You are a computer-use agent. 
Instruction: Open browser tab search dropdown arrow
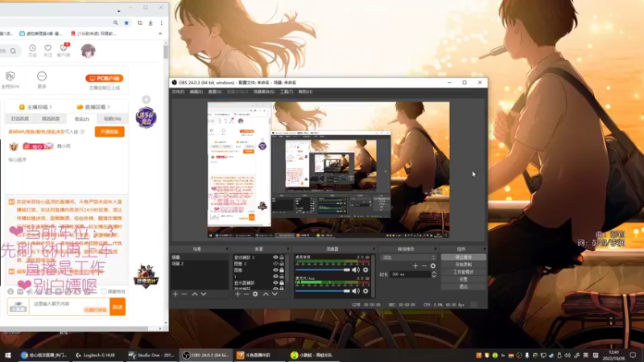pyautogui.click(x=118, y=11)
